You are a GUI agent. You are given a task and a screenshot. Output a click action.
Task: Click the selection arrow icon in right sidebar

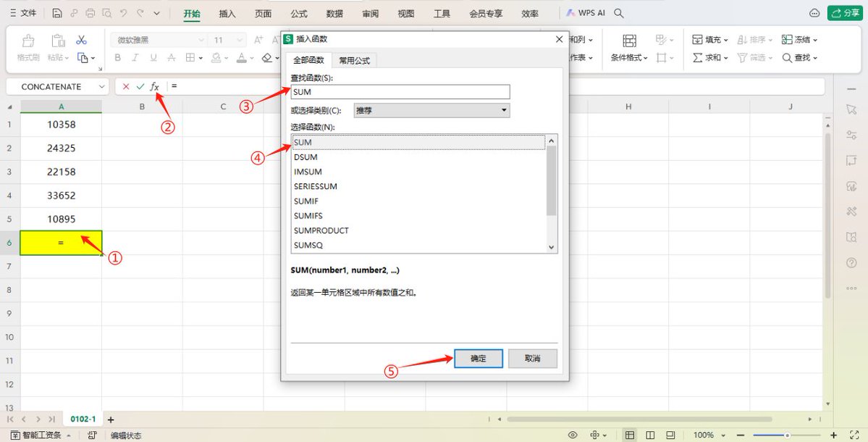[x=851, y=109]
